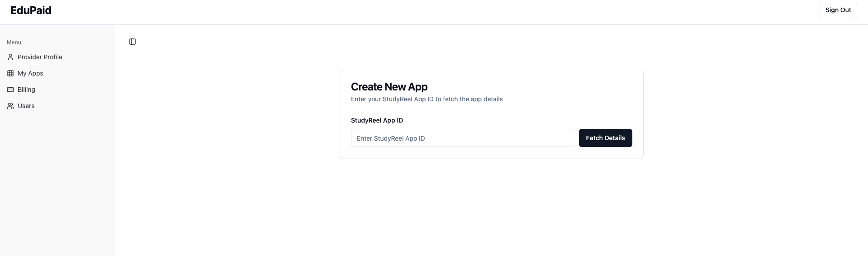Focus the Enter StudyReel App ID field
The height and width of the screenshot is (256, 868).
[463, 138]
